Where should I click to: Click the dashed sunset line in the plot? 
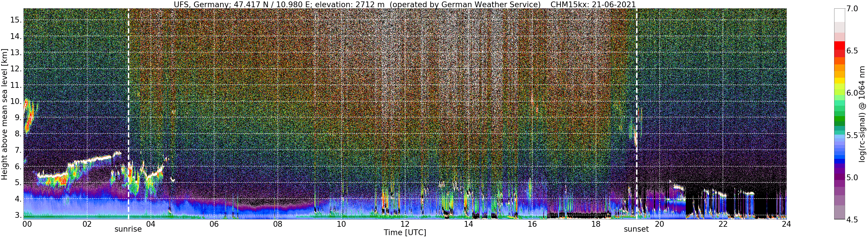pos(637,114)
